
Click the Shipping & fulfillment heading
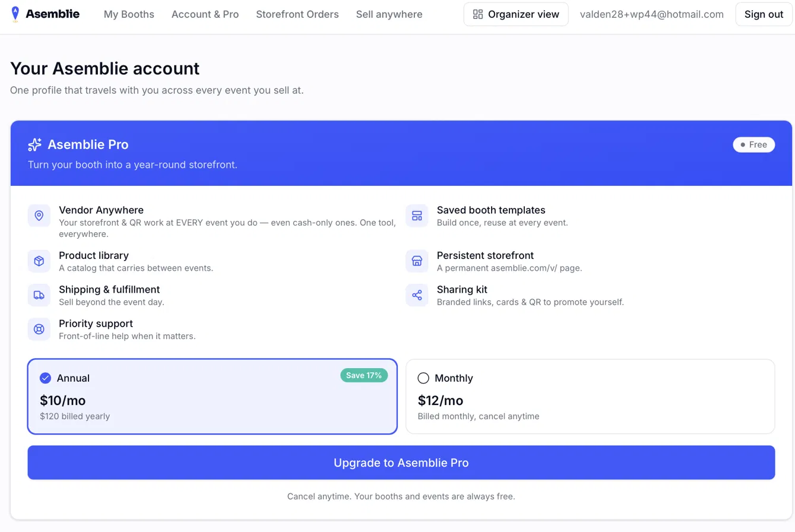pyautogui.click(x=109, y=290)
